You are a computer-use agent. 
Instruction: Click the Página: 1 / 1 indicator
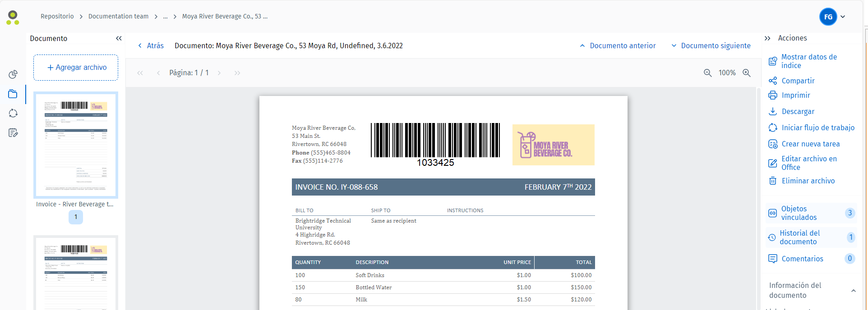tap(189, 73)
